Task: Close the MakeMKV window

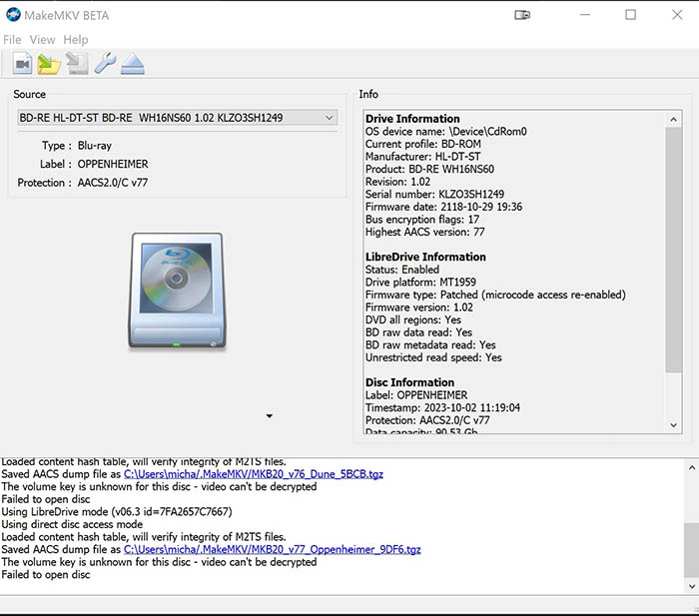Action: point(677,15)
